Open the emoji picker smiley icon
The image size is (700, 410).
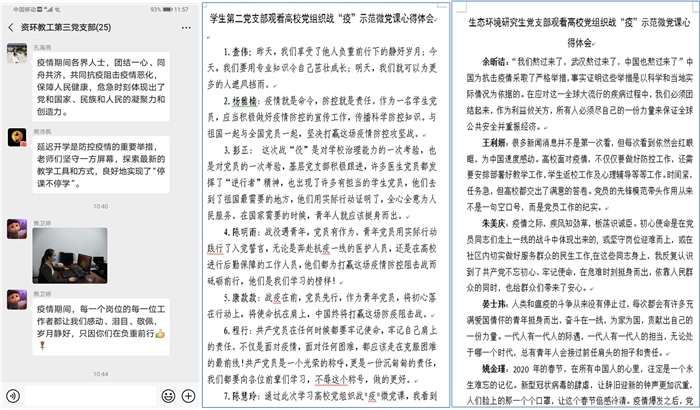[x=166, y=396]
